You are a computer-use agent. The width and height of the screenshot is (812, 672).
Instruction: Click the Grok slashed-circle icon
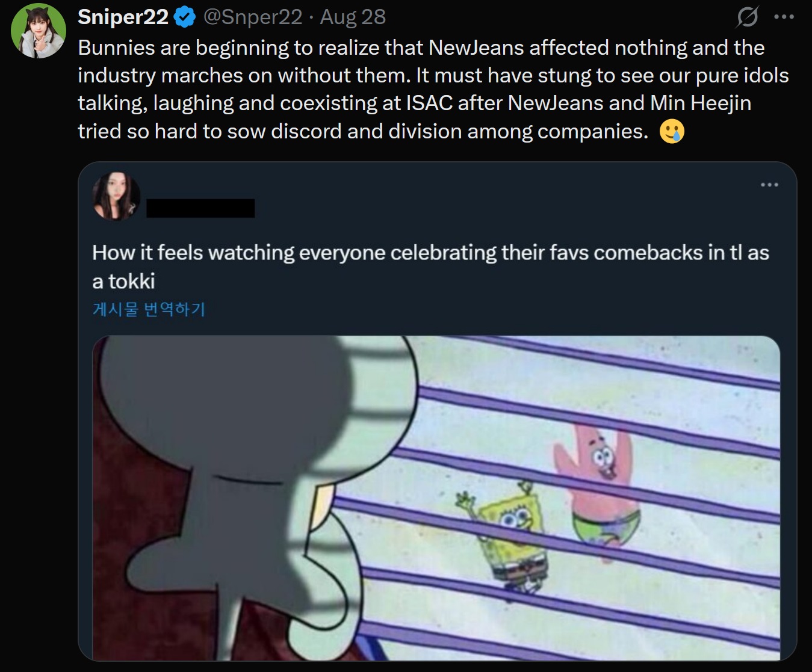[x=747, y=17]
